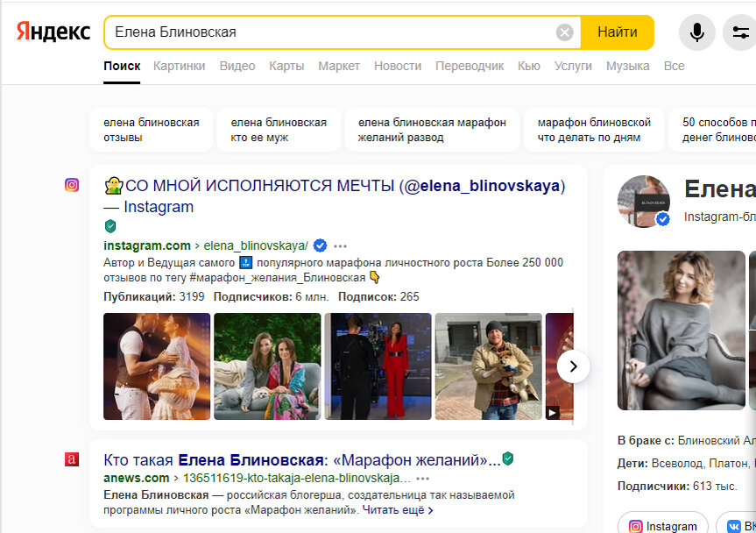Click the green shield icon under the Instagram title
The height and width of the screenshot is (533, 756).
click(x=110, y=226)
